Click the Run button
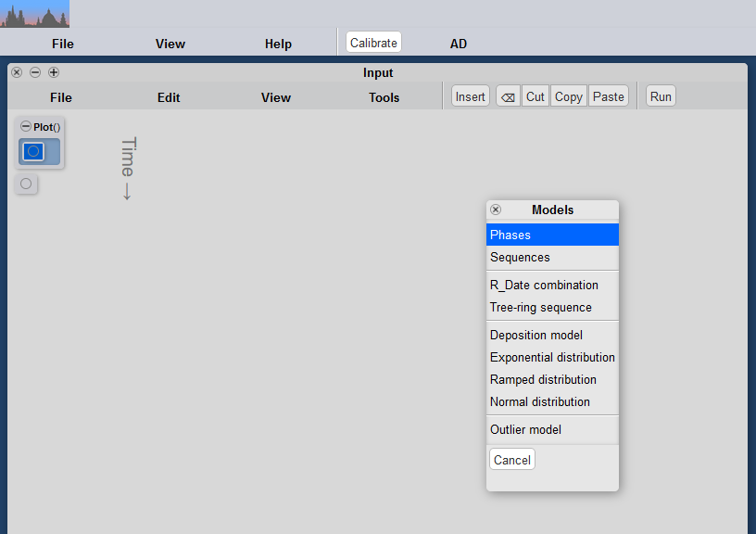This screenshot has width=756, height=534. pyautogui.click(x=661, y=96)
